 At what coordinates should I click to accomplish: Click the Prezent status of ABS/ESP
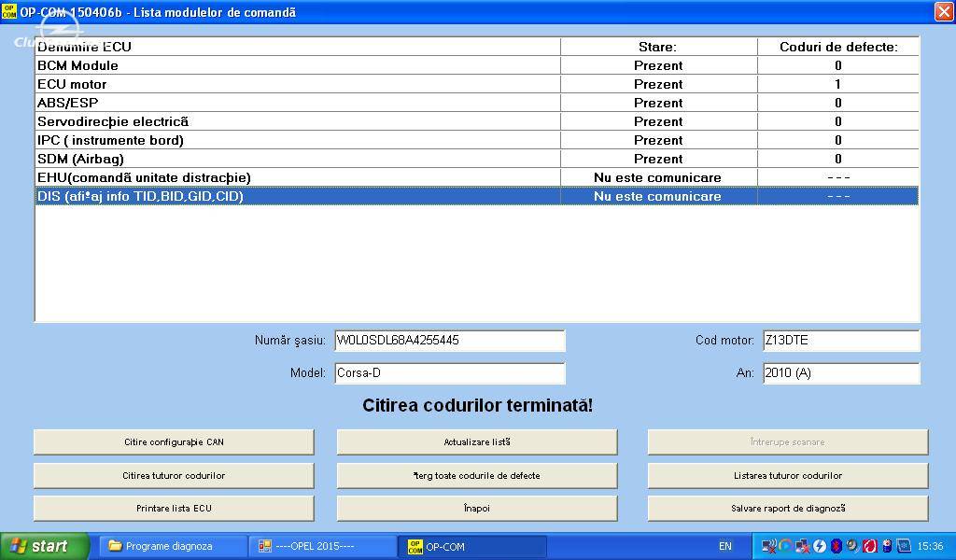click(658, 103)
